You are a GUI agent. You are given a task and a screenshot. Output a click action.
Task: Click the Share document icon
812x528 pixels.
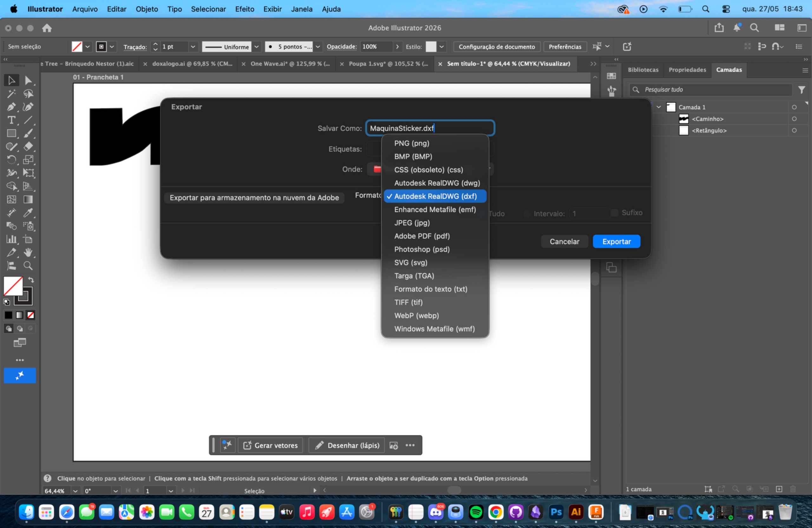click(x=719, y=28)
